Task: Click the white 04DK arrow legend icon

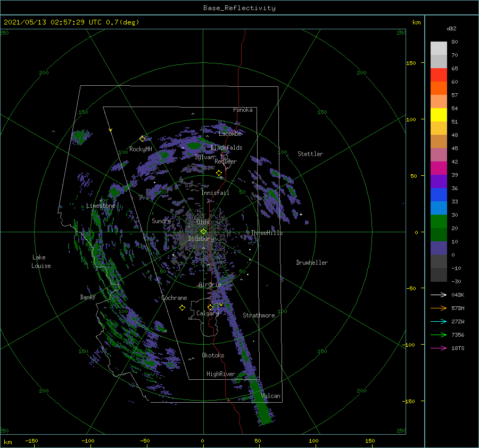Action: pyautogui.click(x=439, y=295)
